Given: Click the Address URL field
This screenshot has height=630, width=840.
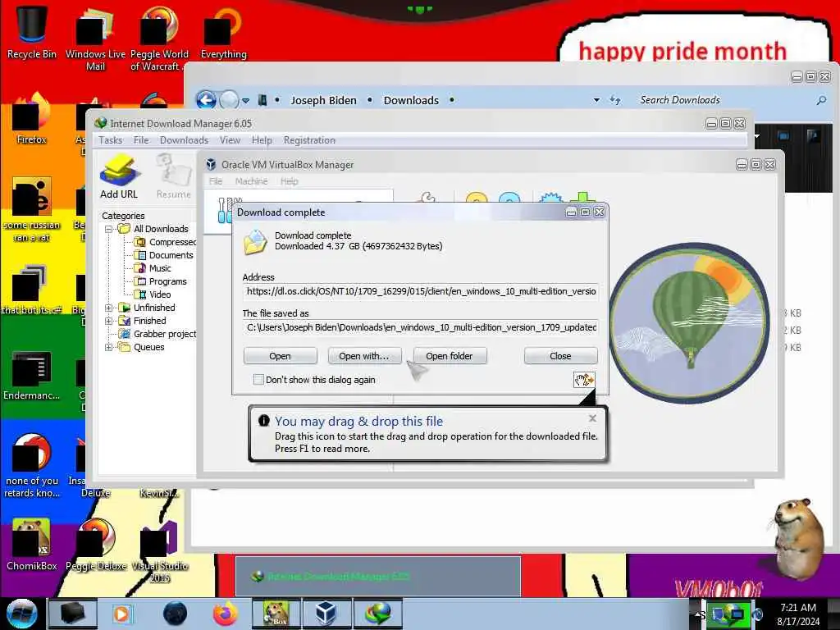Looking at the screenshot, I should click(421, 291).
